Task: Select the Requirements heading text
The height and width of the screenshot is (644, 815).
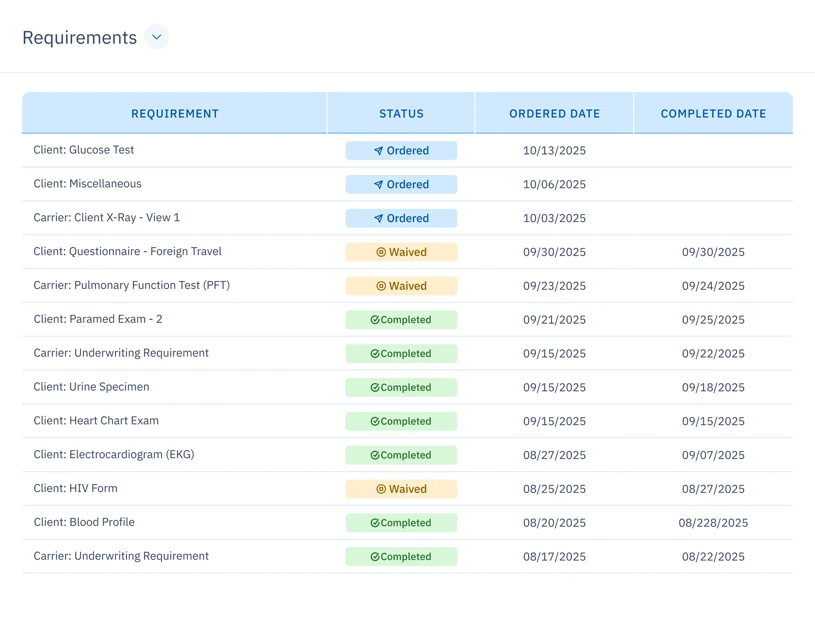Action: coord(79,38)
